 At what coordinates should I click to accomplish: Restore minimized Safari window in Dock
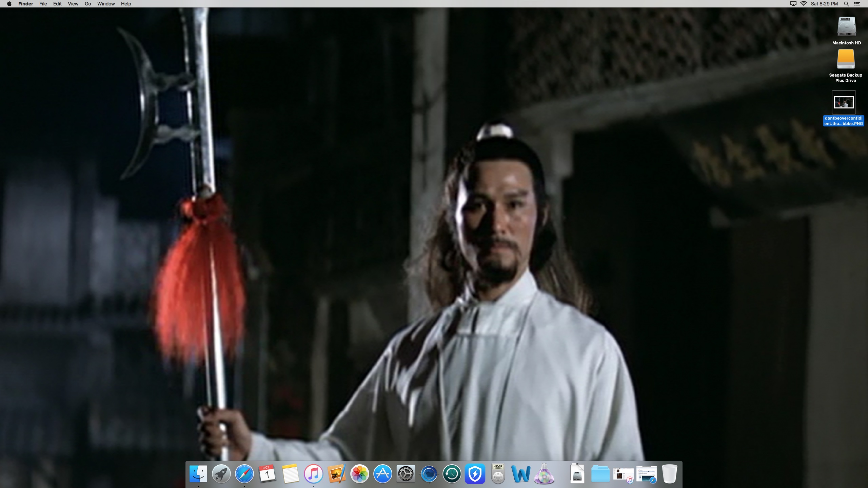coord(646,474)
